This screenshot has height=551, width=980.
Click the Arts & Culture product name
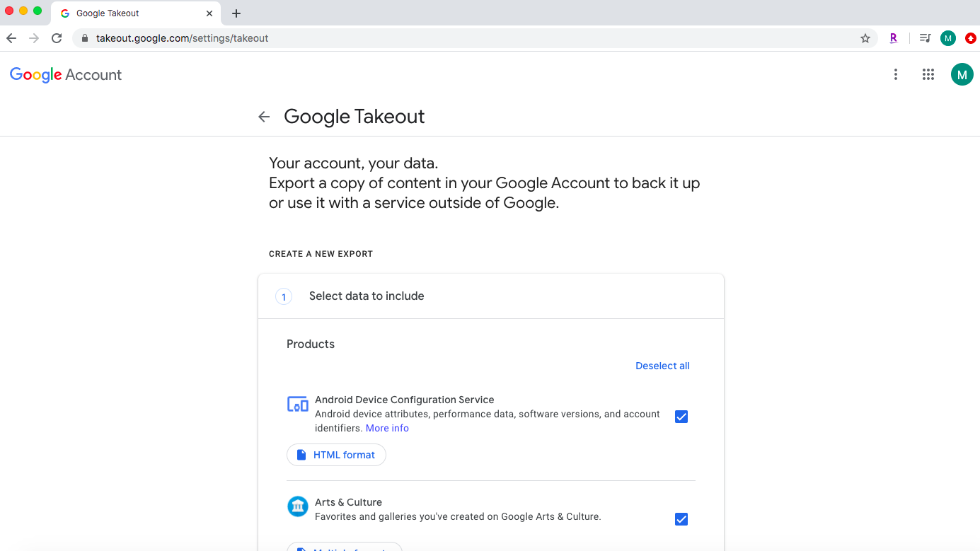tap(348, 502)
